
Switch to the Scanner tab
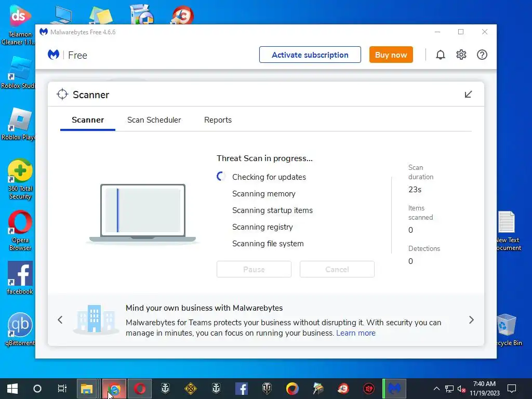coord(87,120)
